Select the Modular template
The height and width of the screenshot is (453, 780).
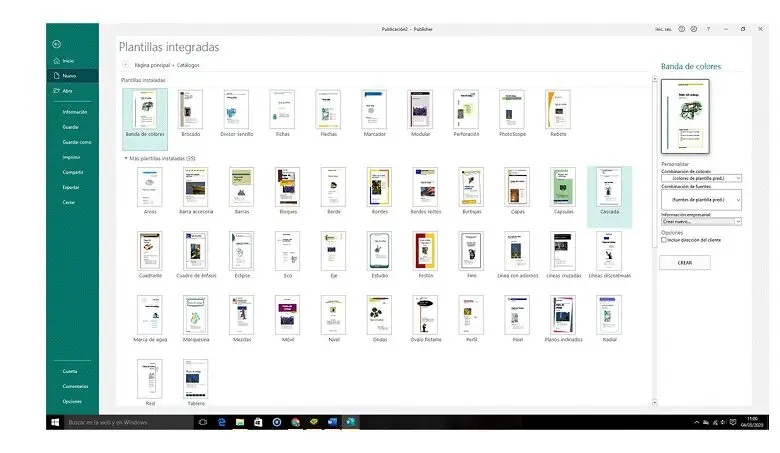pos(420,113)
